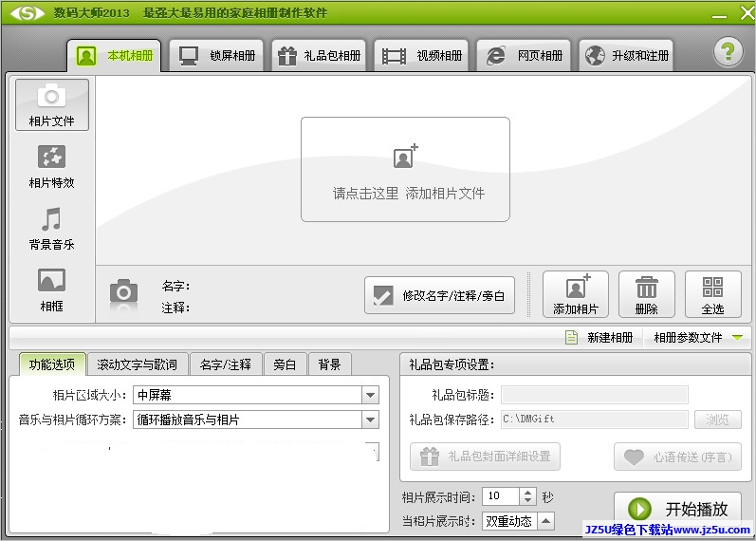This screenshot has width=756, height=541.
Task: Click 修改名字/注释/旁白 edit button
Action: tap(439, 295)
